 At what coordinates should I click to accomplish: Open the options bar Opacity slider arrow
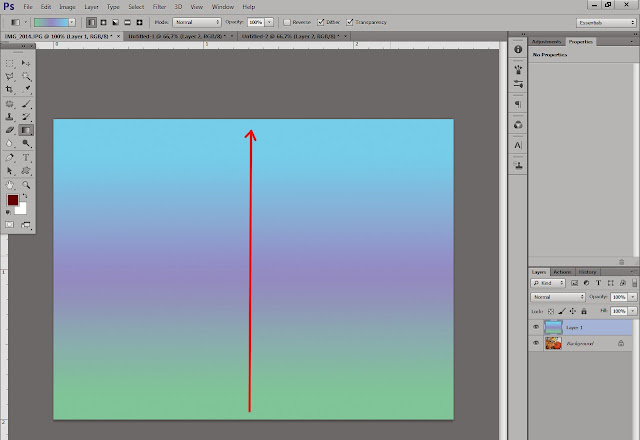click(269, 22)
